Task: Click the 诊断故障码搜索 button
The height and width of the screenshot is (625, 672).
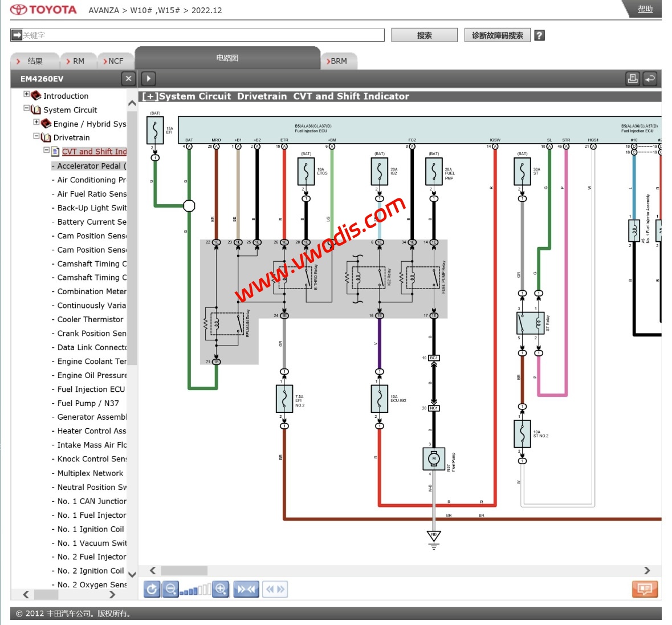Action: pyautogui.click(x=497, y=35)
